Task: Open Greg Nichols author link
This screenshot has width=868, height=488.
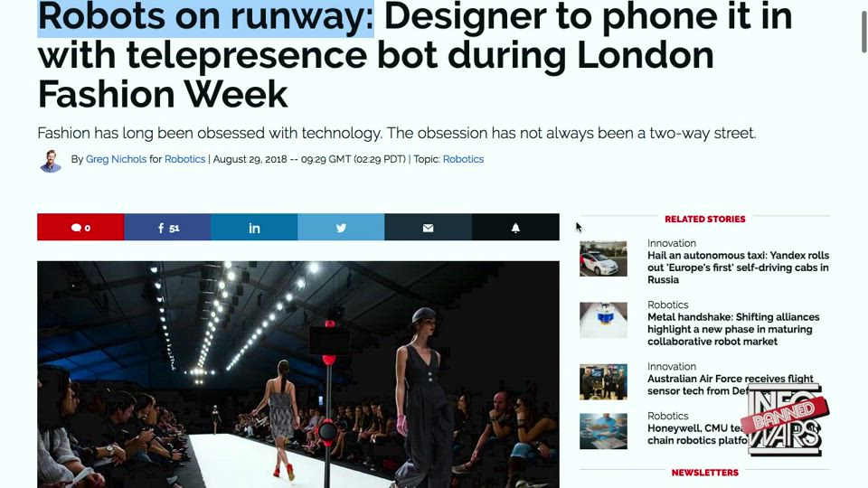Action: pyautogui.click(x=117, y=159)
